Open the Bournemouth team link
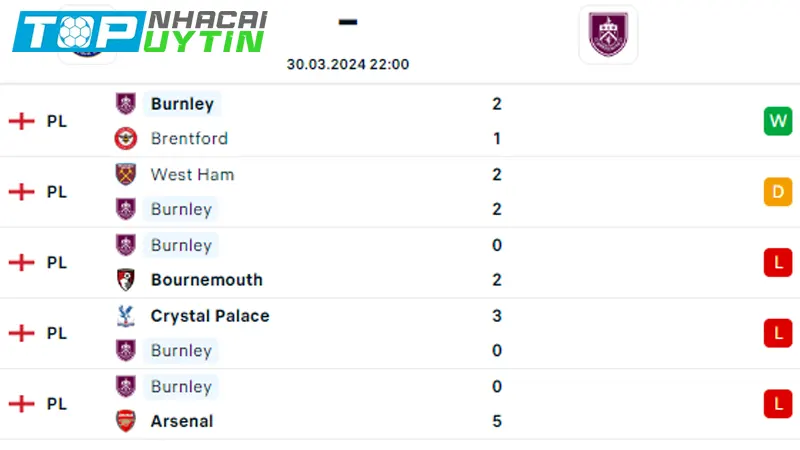The image size is (800, 450). pyautogui.click(x=207, y=280)
